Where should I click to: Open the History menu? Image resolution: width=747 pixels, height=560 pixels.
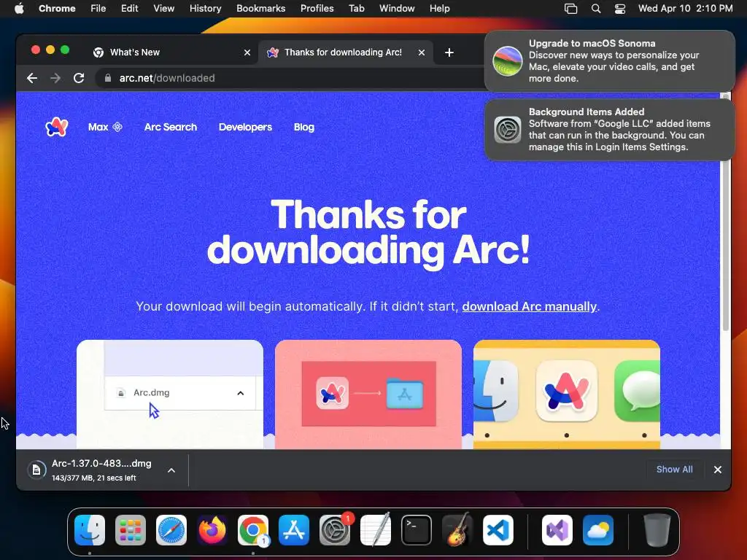205,8
